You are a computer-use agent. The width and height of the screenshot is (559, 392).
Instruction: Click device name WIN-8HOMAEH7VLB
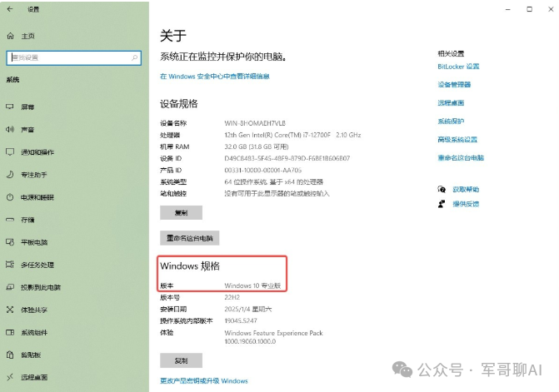[x=255, y=123]
